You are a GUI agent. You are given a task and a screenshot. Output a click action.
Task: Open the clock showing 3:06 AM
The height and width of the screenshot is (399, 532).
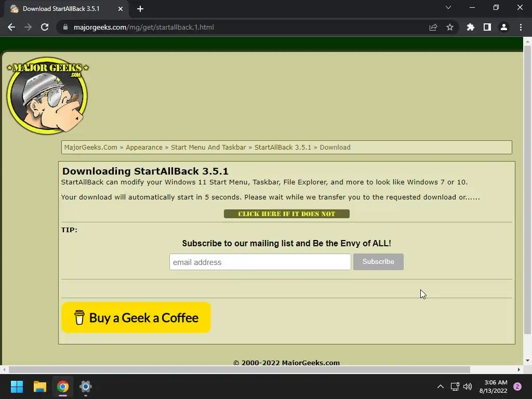pos(494,387)
